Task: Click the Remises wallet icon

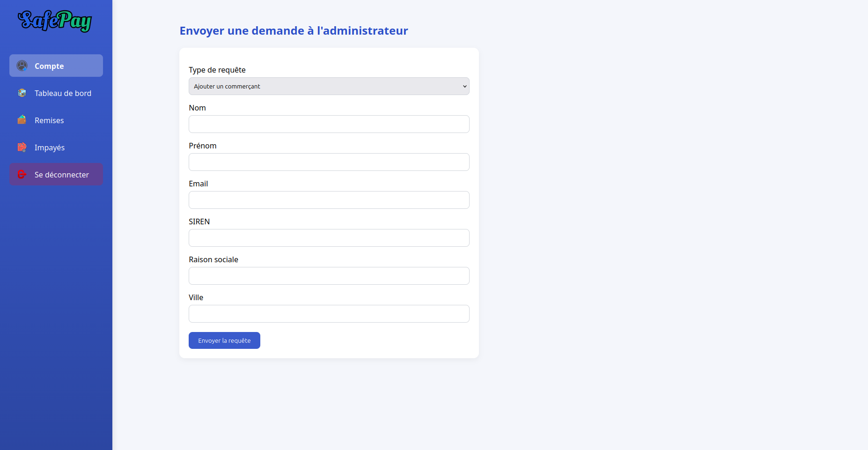Action: [22, 120]
